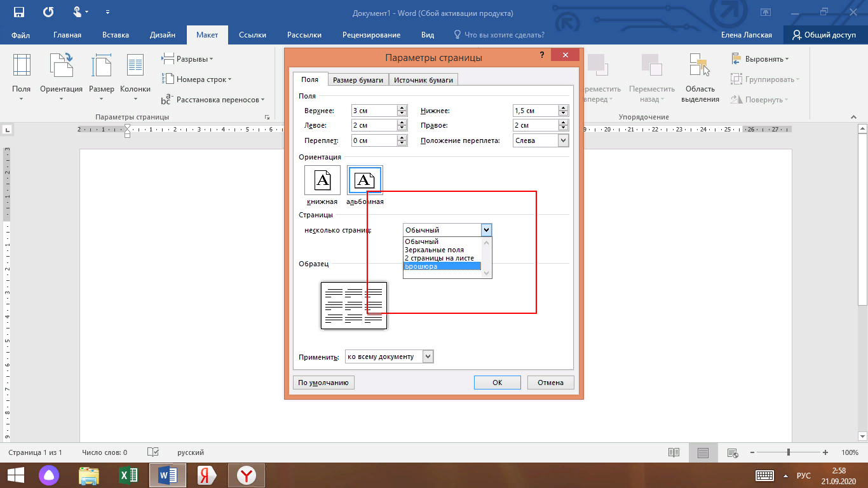Choose Обычный in dropdown list
This screenshot has height=488, width=868.
[x=442, y=241]
